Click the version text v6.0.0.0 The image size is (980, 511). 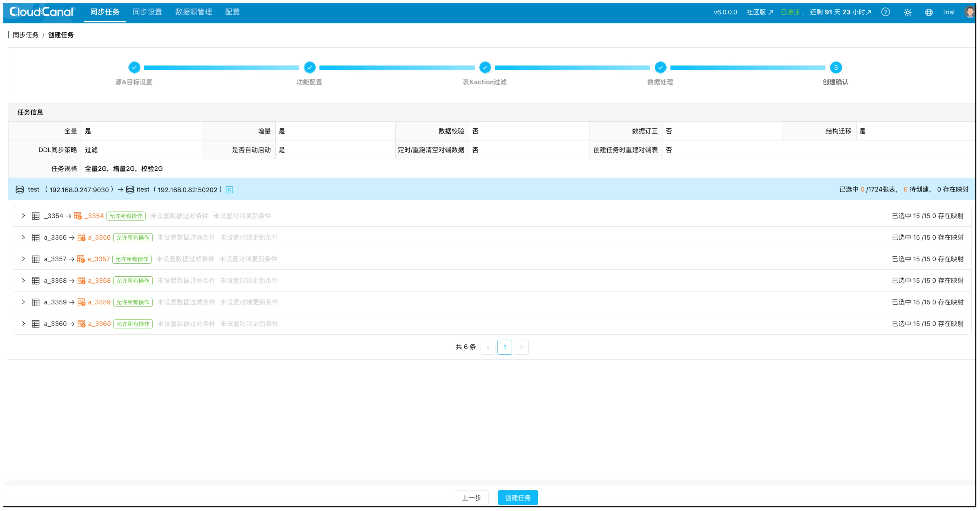coord(725,12)
